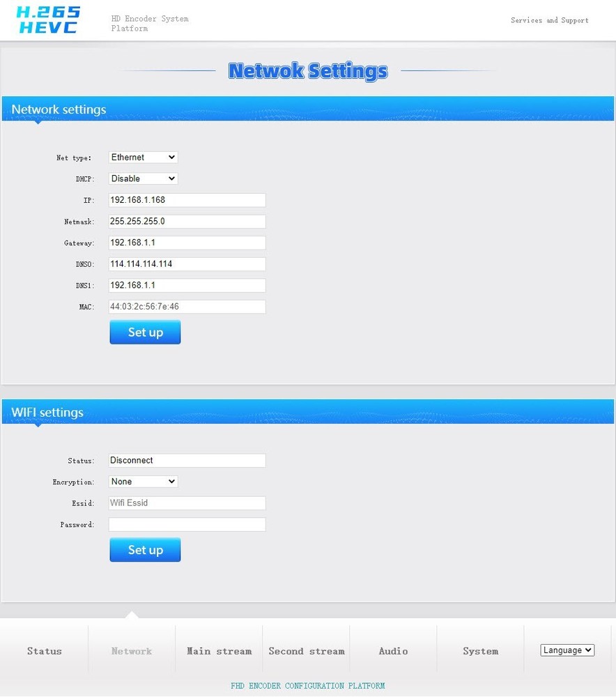Open the Encryption dropdown
Viewport: 616px width, 697px height.
[142, 481]
